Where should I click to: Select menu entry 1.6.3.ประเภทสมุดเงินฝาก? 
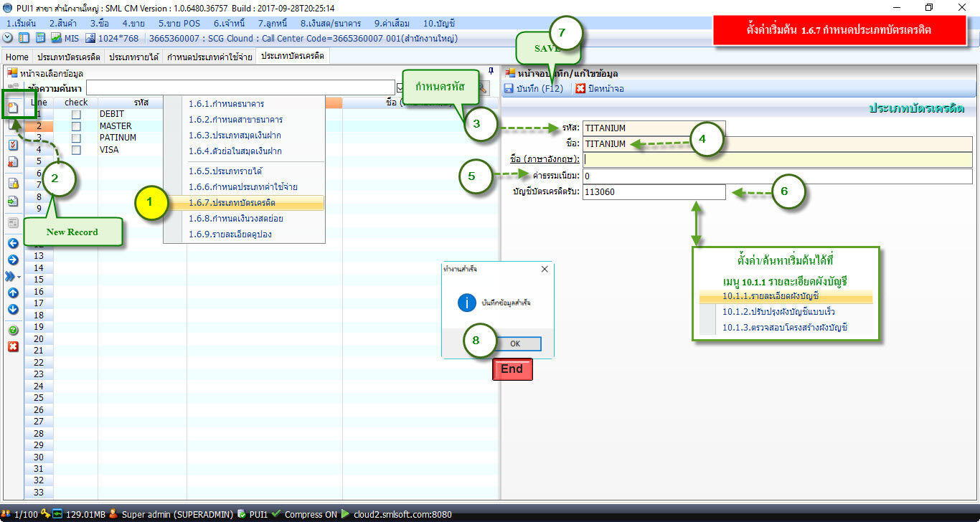click(x=244, y=136)
